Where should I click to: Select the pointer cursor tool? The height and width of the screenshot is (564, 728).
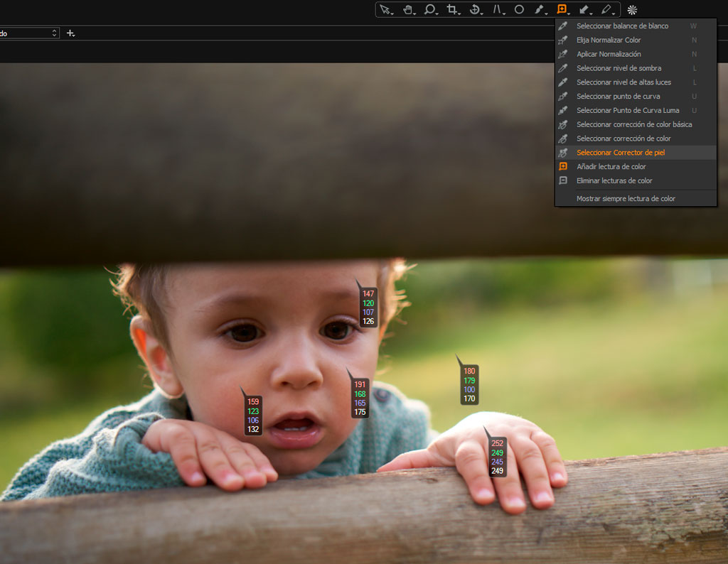coord(385,10)
